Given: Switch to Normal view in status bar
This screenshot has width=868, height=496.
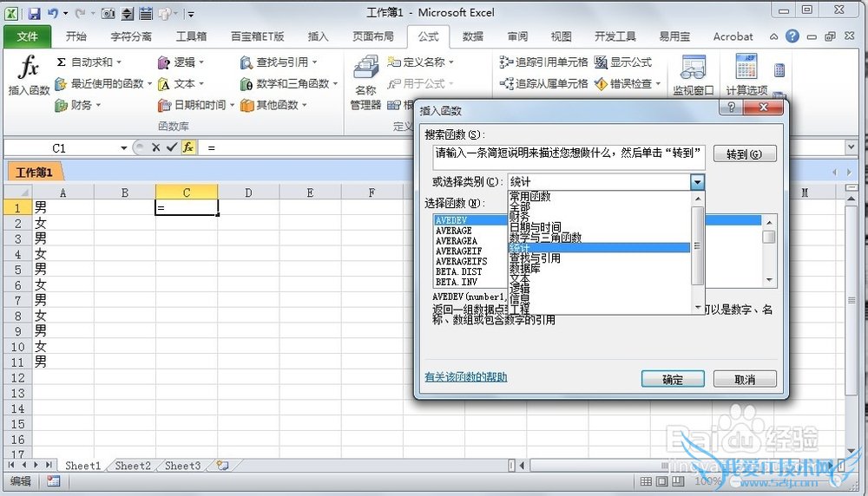Looking at the screenshot, I should [646, 481].
